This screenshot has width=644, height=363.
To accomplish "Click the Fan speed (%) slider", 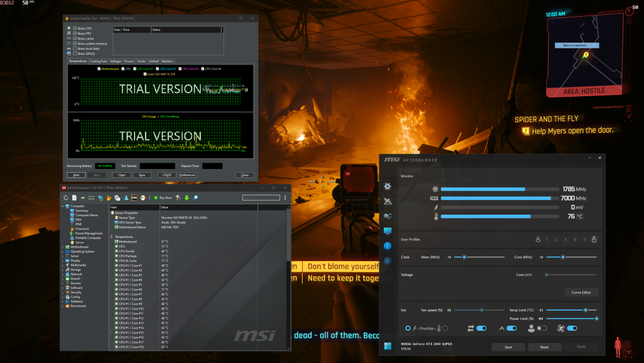I will [482, 309].
